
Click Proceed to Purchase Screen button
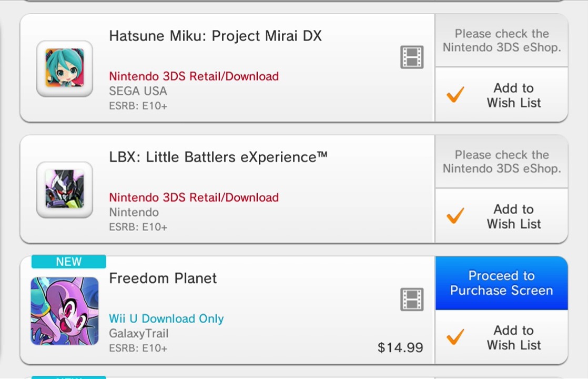pos(501,283)
